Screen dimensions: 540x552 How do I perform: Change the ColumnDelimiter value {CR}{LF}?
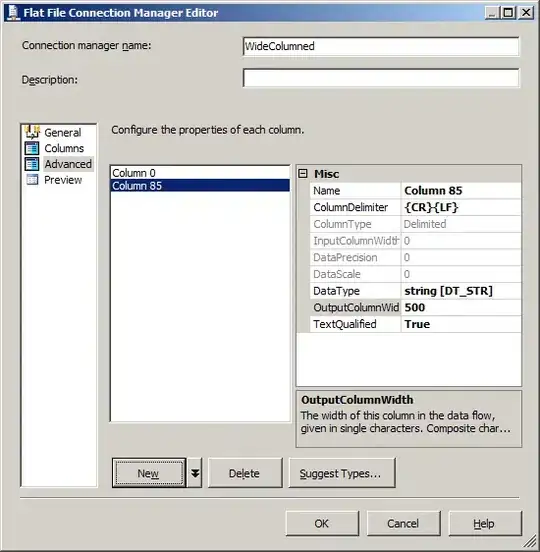(x=461, y=207)
